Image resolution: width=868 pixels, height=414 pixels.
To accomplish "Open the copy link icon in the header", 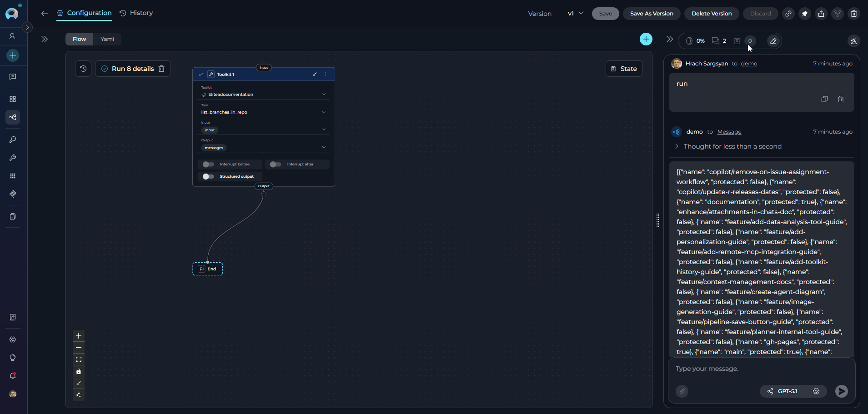I will [x=788, y=14].
